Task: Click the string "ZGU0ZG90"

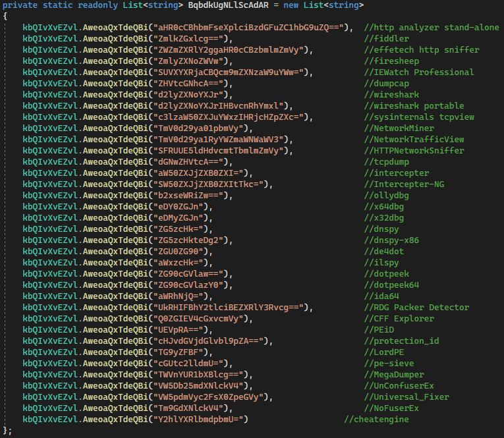Action: [179, 252]
